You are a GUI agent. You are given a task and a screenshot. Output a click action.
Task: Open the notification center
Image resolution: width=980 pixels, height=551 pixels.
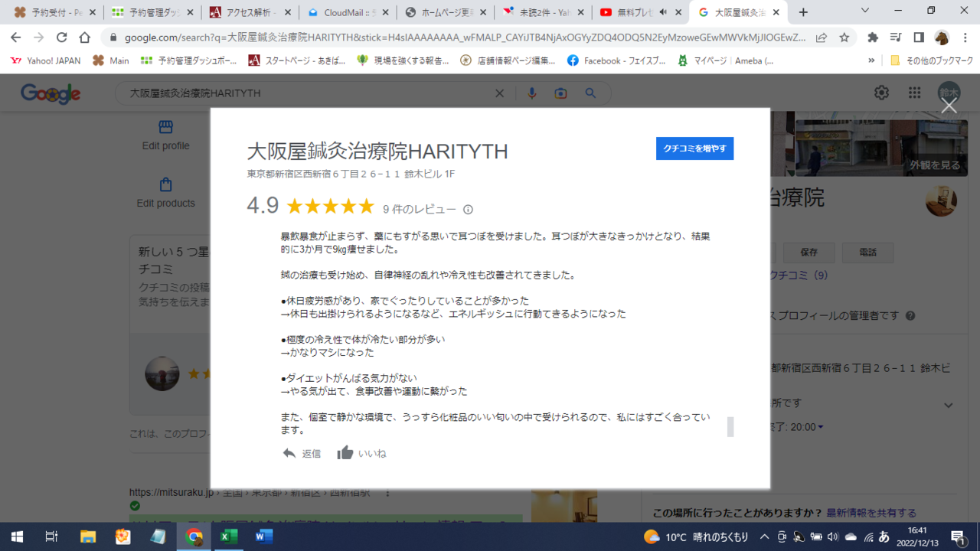[x=958, y=536]
